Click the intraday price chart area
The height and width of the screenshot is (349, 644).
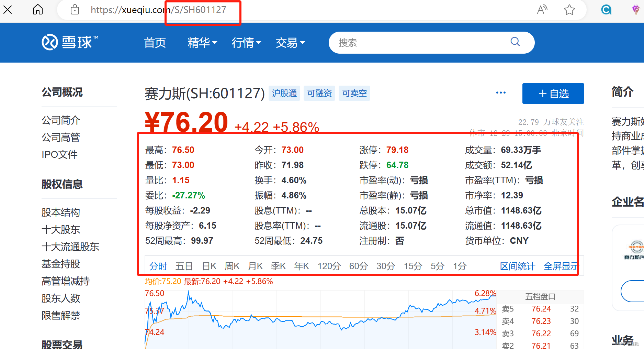point(320,320)
